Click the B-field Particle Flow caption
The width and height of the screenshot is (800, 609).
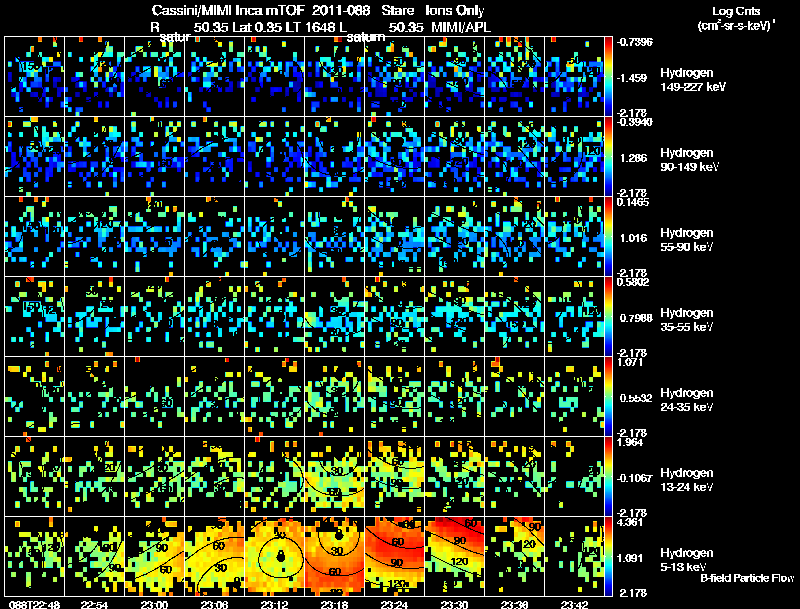pos(747,578)
